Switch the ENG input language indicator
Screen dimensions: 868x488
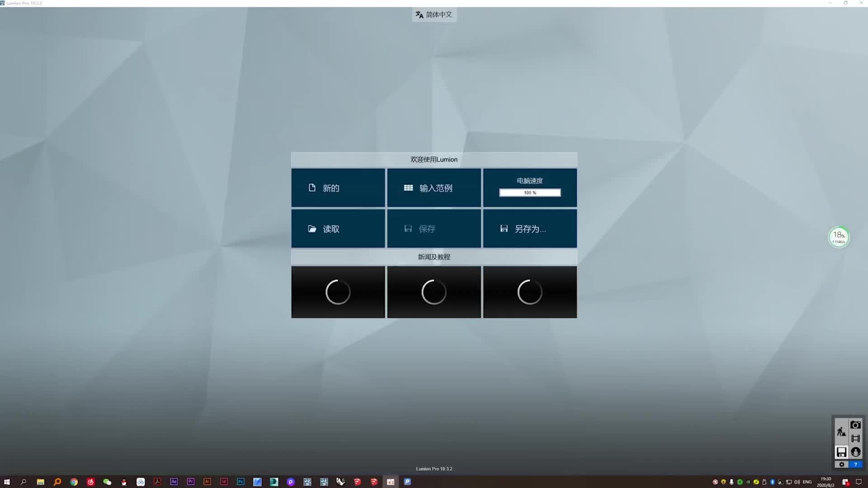point(807,482)
